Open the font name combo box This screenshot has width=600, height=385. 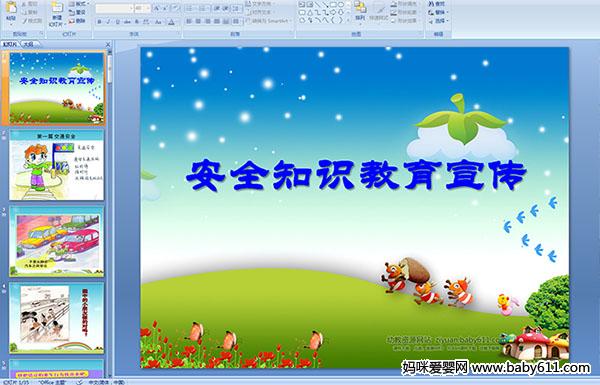click(114, 8)
